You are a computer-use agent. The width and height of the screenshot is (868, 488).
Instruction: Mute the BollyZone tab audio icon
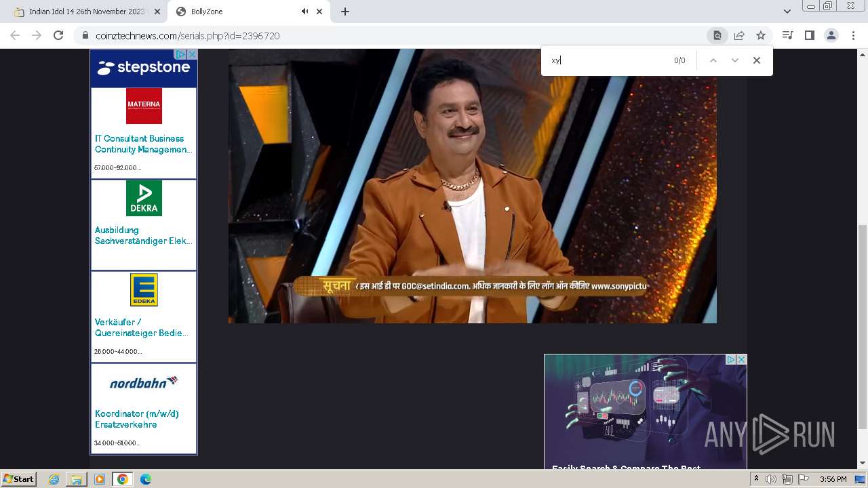pos(305,12)
